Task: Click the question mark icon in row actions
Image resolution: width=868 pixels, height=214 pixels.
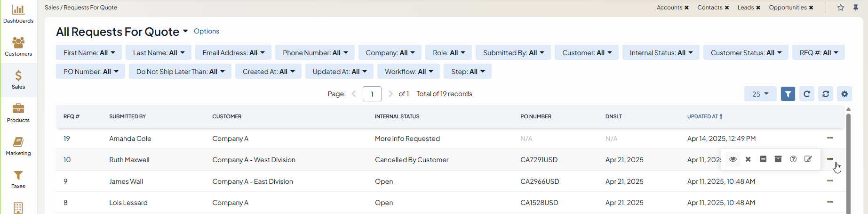Action: coord(793,159)
